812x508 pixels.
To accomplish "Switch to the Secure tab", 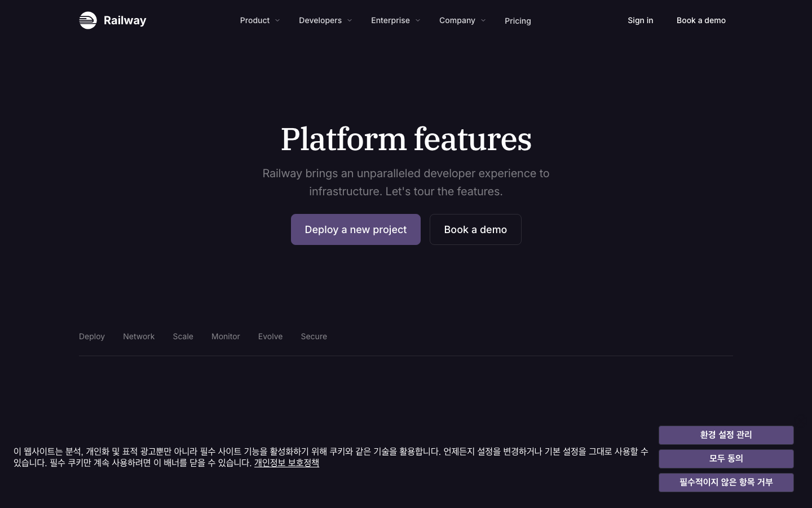I will (314, 336).
